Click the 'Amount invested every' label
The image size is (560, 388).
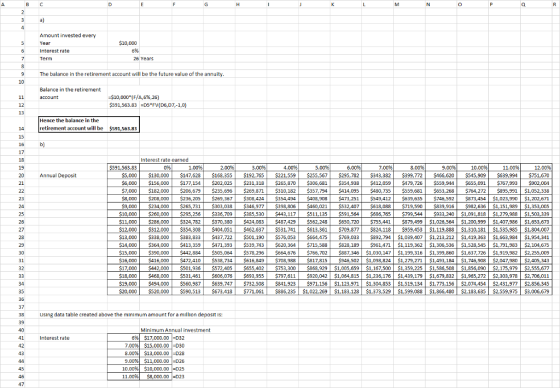pyautogui.click(x=68, y=35)
